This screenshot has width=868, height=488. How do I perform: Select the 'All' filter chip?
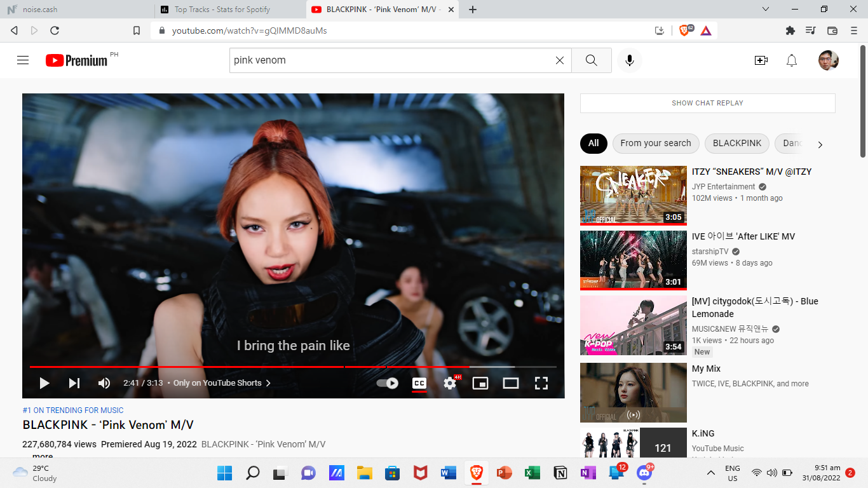(593, 144)
